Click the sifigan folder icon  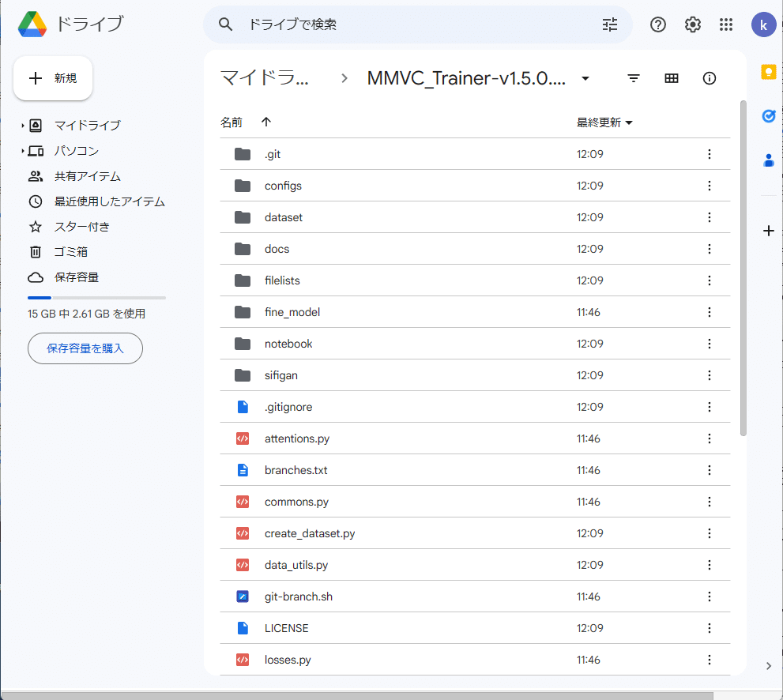pos(243,375)
